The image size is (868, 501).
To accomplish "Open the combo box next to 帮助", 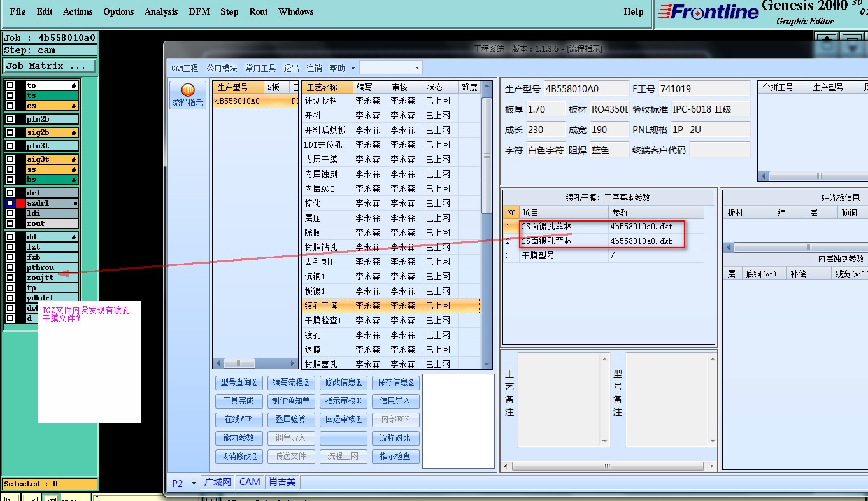I will (391, 67).
